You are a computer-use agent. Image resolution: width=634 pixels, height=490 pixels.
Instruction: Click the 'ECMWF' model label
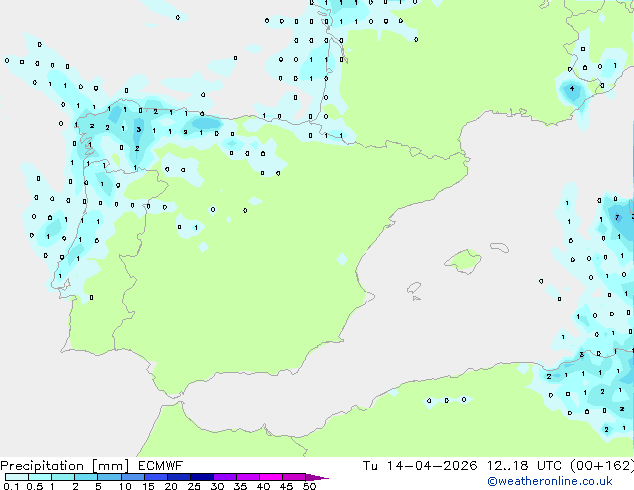point(161,466)
